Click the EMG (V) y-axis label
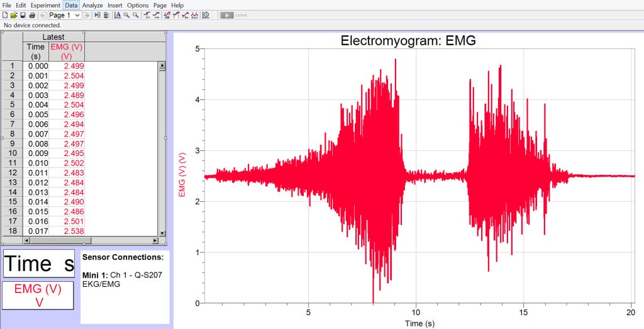The width and height of the screenshot is (644, 329). [x=182, y=175]
